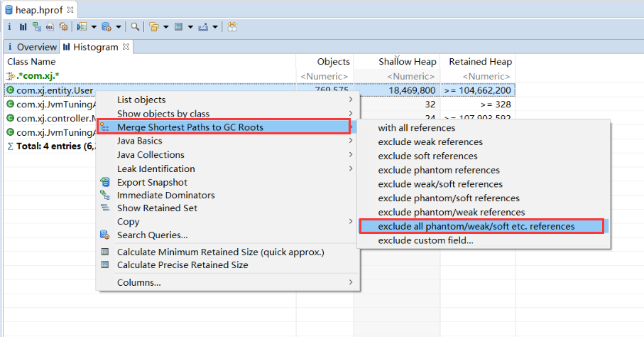Open the Dominator Tree from toolbar
Image resolution: width=644 pixels, height=337 pixels.
coord(37,27)
